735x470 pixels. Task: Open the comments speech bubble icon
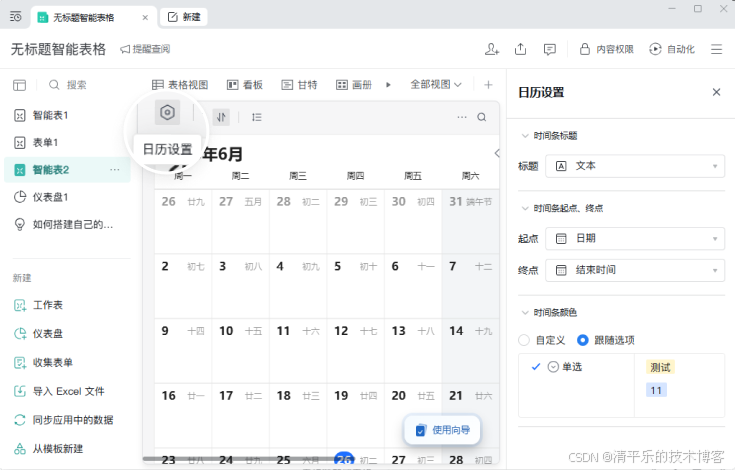(x=549, y=49)
